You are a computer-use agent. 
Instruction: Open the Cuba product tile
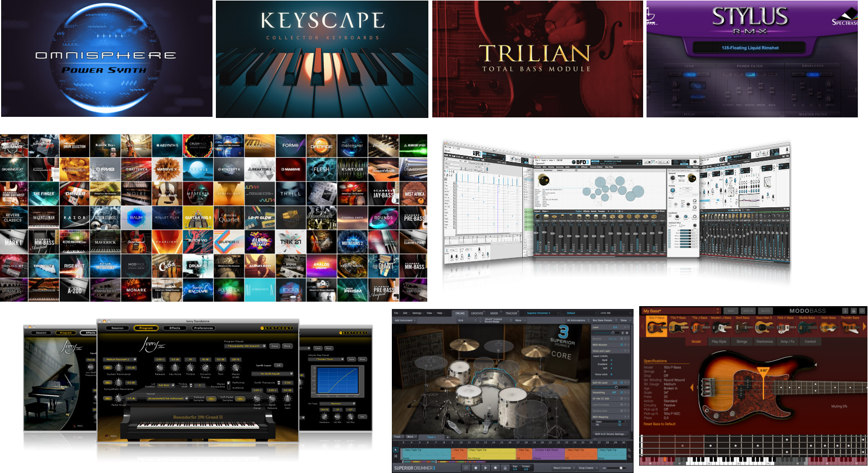click(x=167, y=265)
